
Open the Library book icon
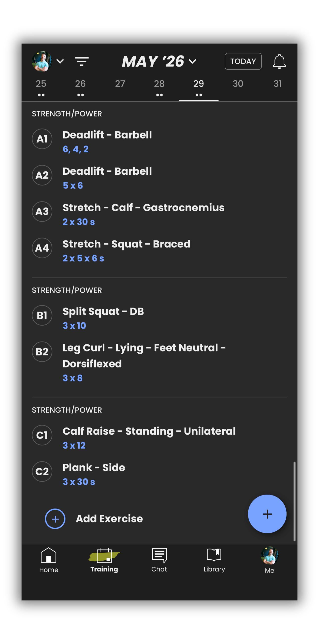214,555
